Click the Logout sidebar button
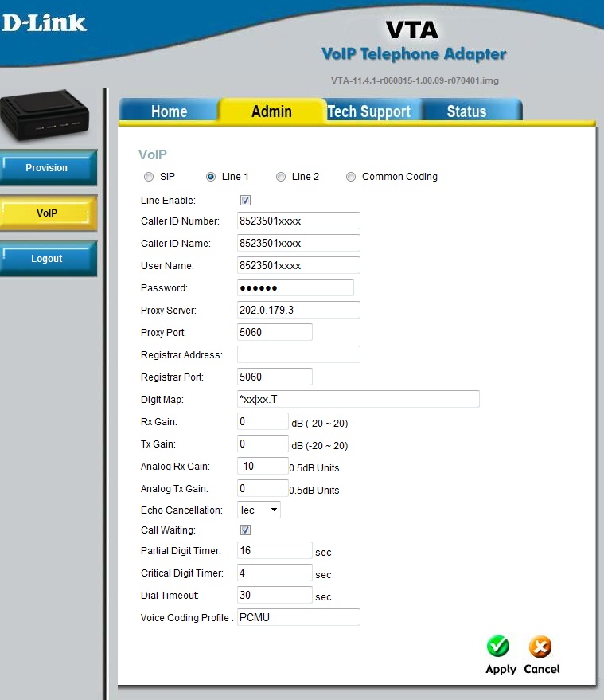Screen dimensions: 604x700 click(47, 259)
